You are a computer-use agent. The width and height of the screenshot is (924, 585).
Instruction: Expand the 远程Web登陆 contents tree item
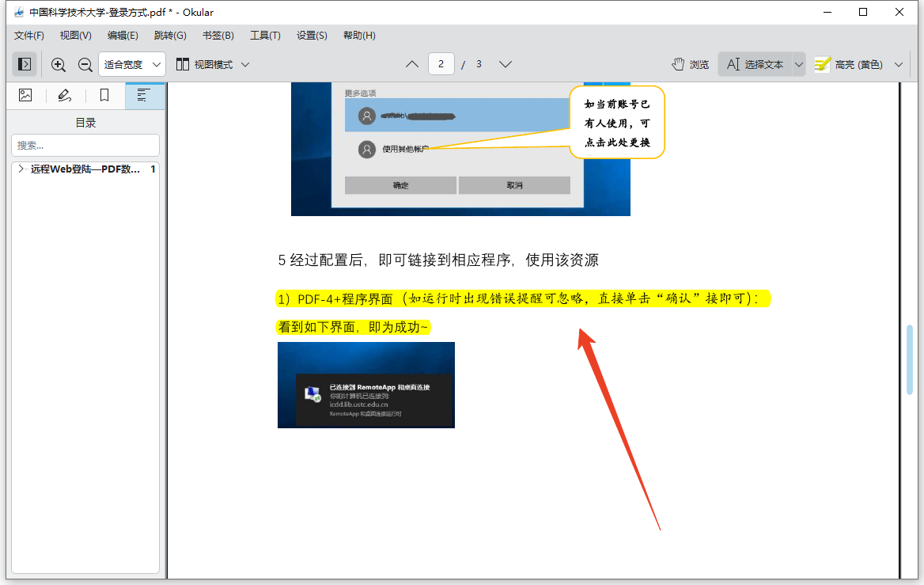pos(21,169)
